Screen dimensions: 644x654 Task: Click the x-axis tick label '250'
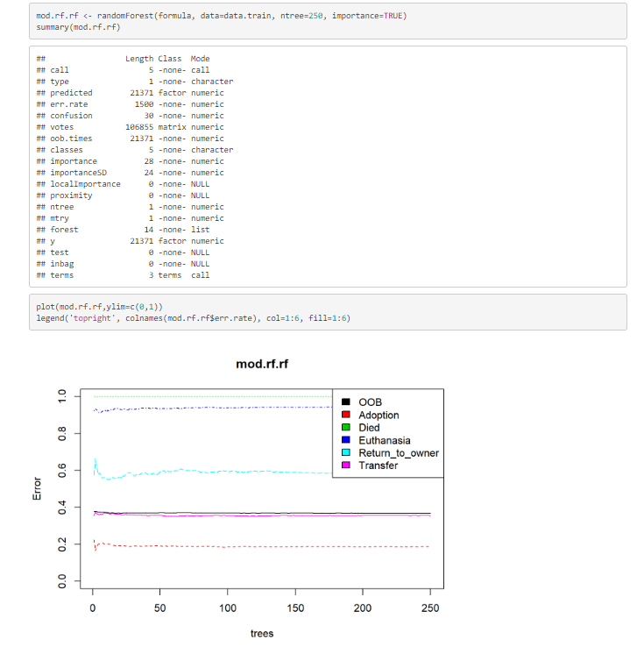click(x=430, y=608)
